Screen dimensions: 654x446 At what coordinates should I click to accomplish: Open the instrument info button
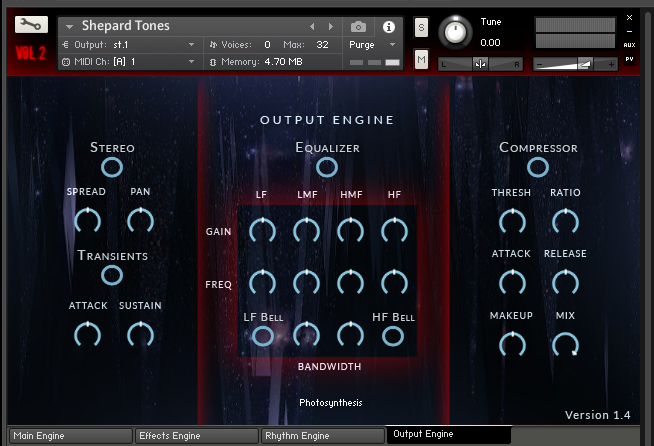coord(389,27)
